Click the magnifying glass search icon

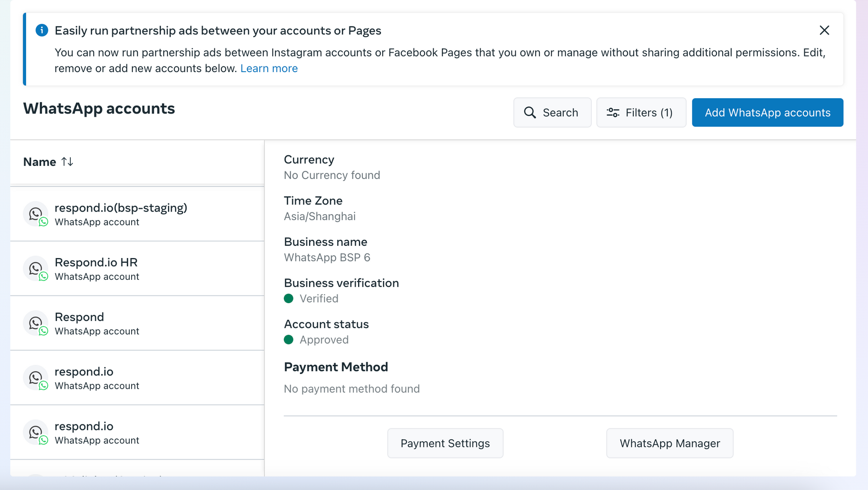529,113
